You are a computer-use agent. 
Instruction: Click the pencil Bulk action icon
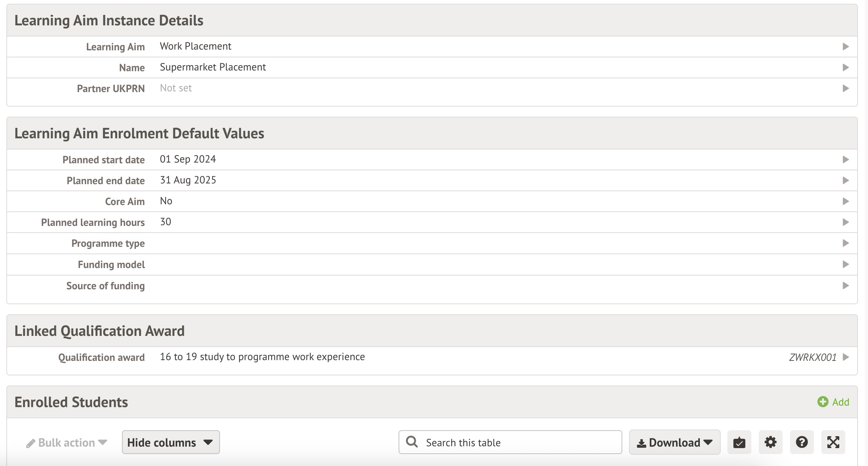(x=31, y=443)
